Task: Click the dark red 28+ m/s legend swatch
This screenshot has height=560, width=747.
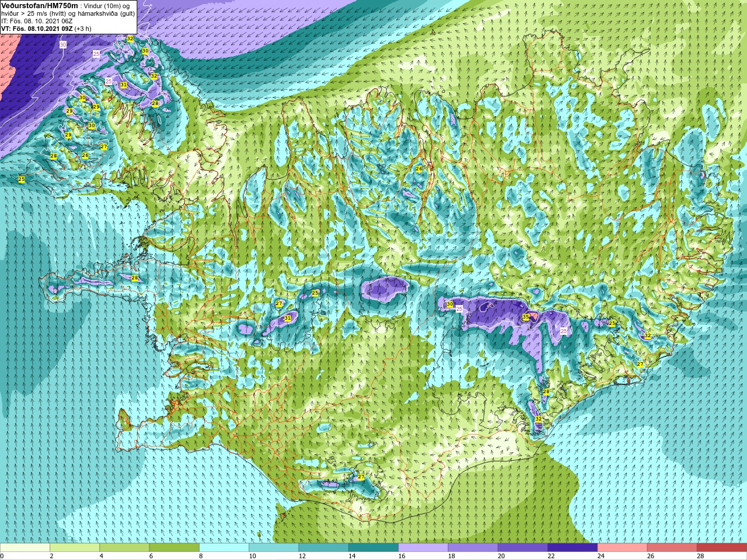Action: (722, 548)
